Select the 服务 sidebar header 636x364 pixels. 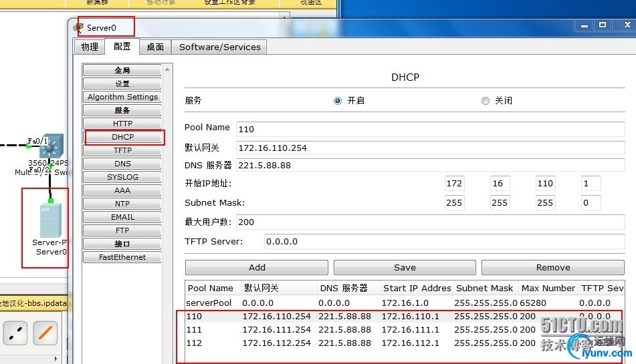point(122,110)
